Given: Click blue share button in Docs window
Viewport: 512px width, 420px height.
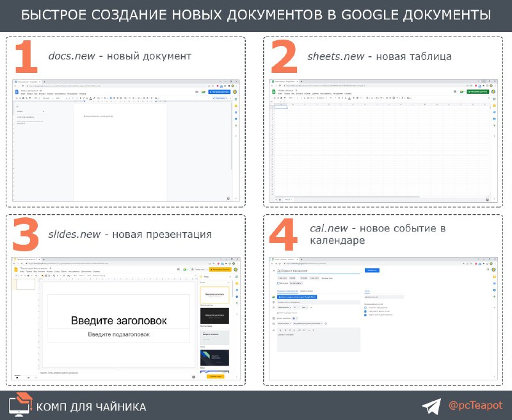Looking at the screenshot, I should coord(220,92).
